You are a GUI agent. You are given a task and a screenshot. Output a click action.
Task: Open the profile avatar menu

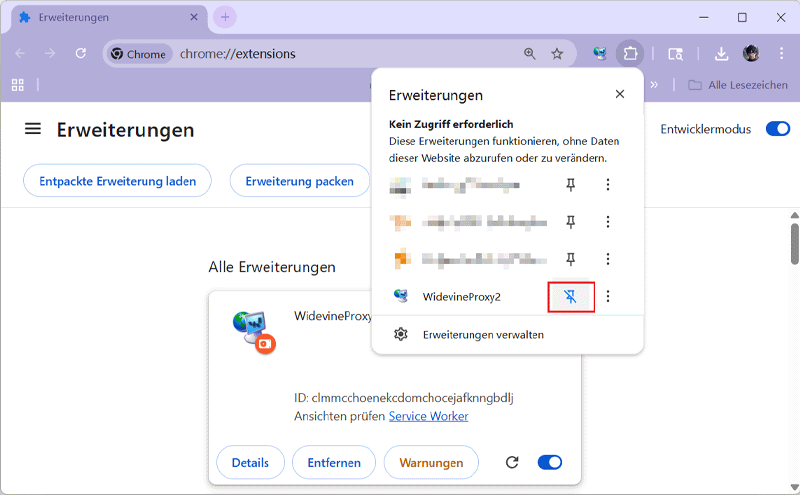coord(751,53)
